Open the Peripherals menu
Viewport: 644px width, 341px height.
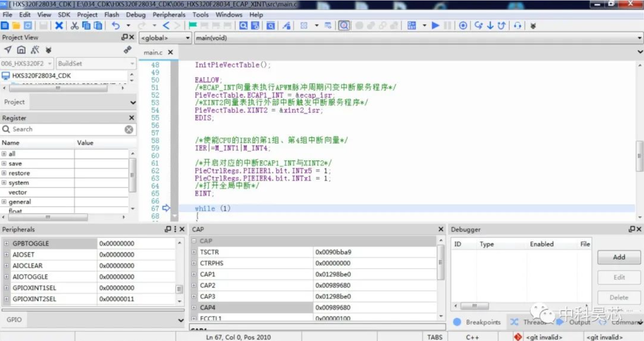[169, 15]
